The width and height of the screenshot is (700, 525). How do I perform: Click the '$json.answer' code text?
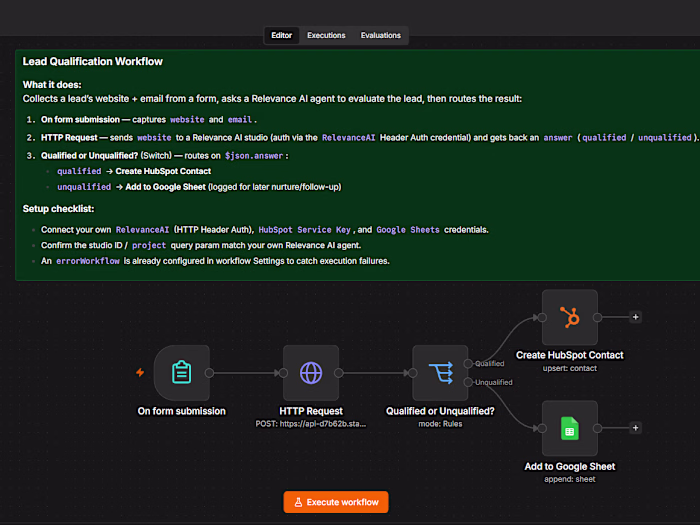[254, 156]
